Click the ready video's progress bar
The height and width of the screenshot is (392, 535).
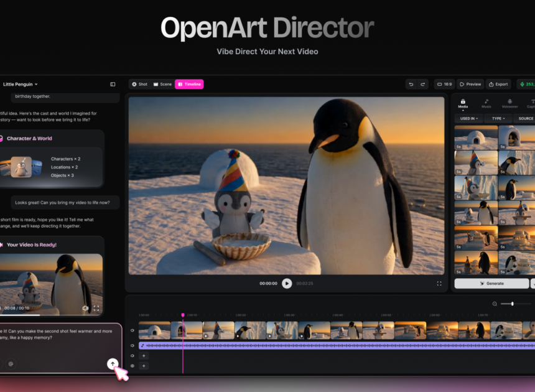click(51, 315)
